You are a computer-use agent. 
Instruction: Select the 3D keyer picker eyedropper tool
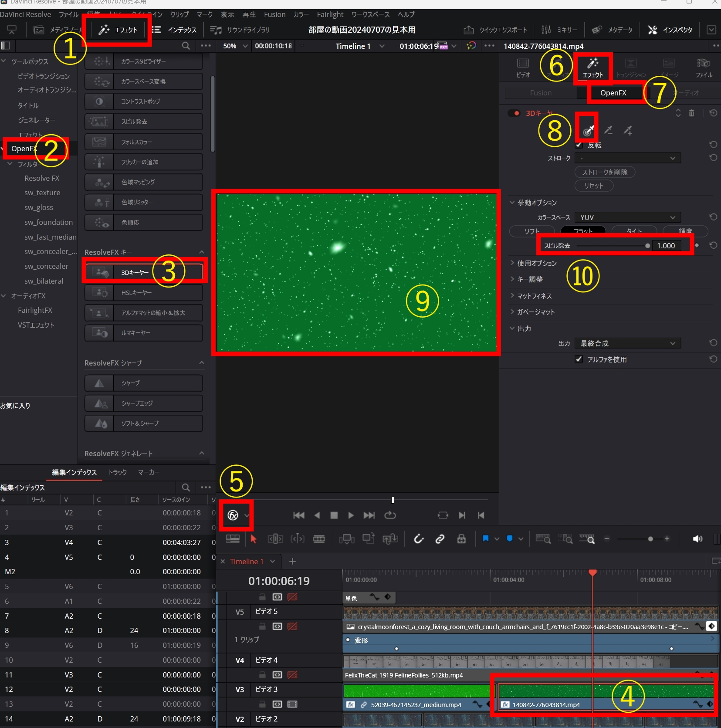tap(588, 130)
